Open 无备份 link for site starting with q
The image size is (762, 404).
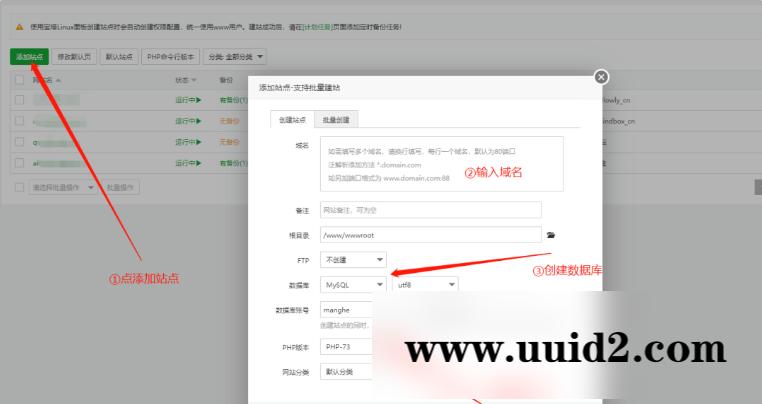pyautogui.click(x=229, y=142)
